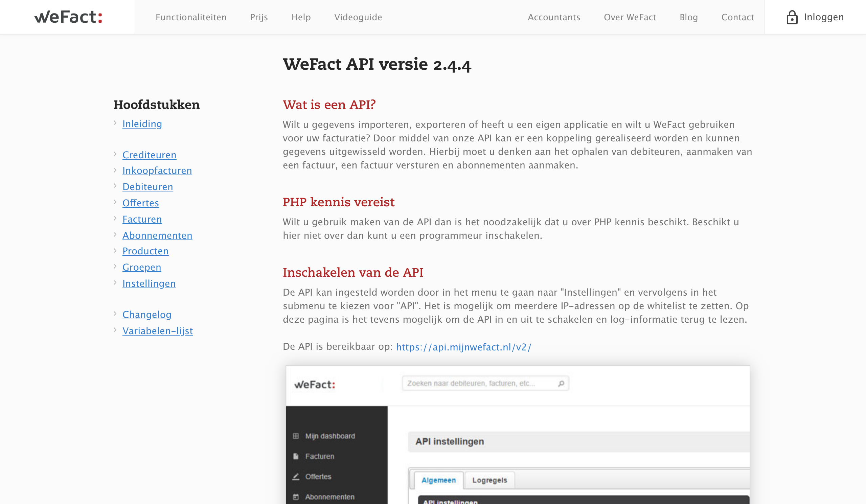Viewport: 866px width, 504px height.
Task: Click the chevron arrow before Crediteuren
Action: click(x=115, y=154)
